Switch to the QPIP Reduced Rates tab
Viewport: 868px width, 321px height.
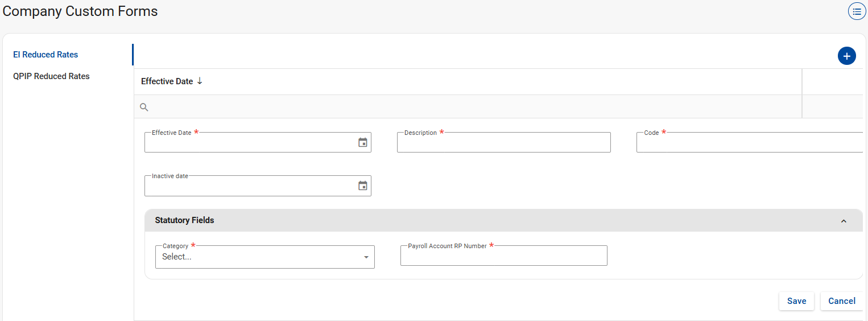click(x=51, y=76)
